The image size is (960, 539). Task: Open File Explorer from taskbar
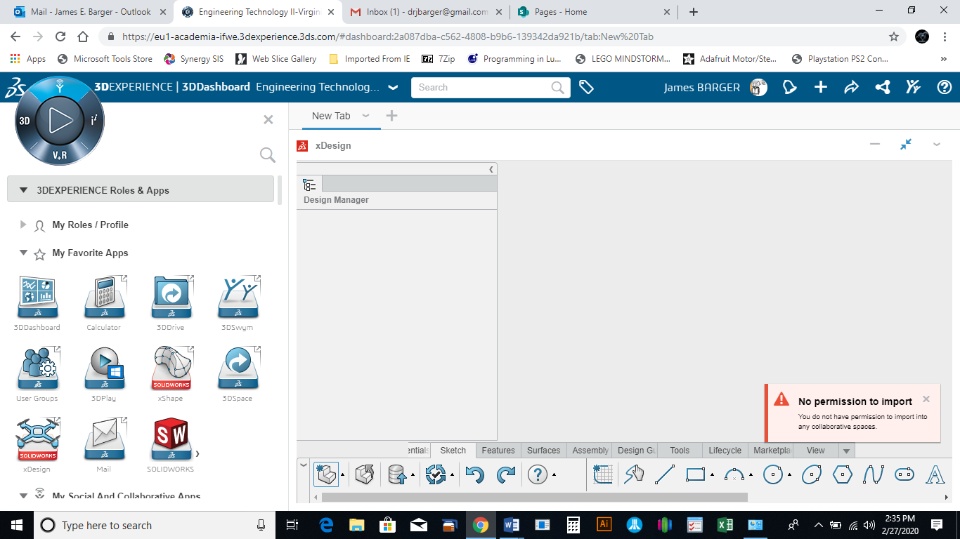click(x=356, y=525)
